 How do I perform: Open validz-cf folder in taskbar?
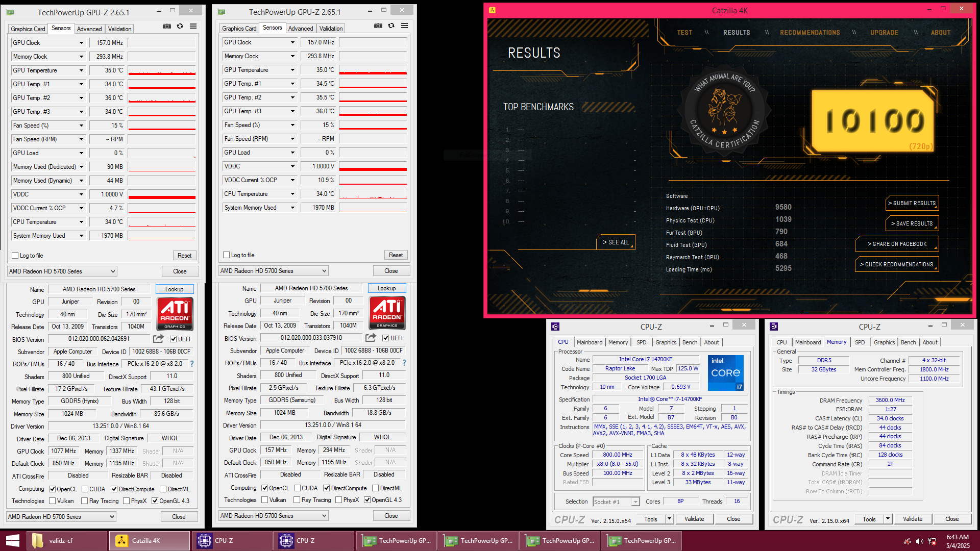tap(67, 541)
